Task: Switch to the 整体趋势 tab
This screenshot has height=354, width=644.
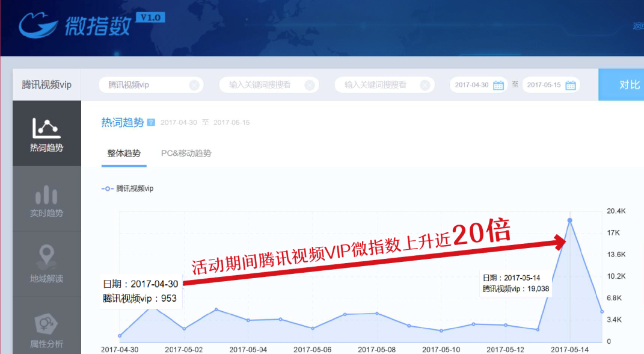Action: [124, 154]
